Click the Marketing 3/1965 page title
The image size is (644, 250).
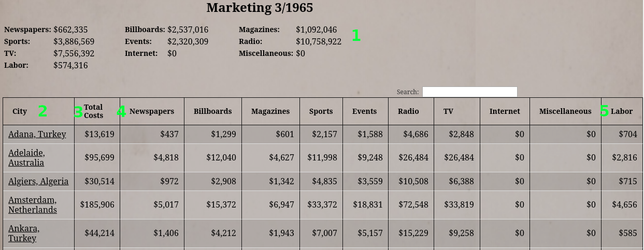260,8
